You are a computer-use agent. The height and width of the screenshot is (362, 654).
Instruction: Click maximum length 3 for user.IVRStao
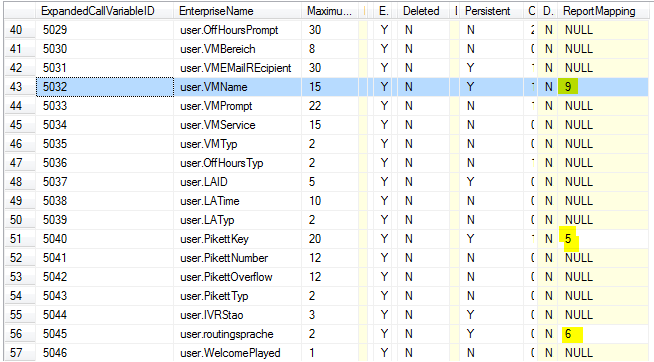click(330, 315)
